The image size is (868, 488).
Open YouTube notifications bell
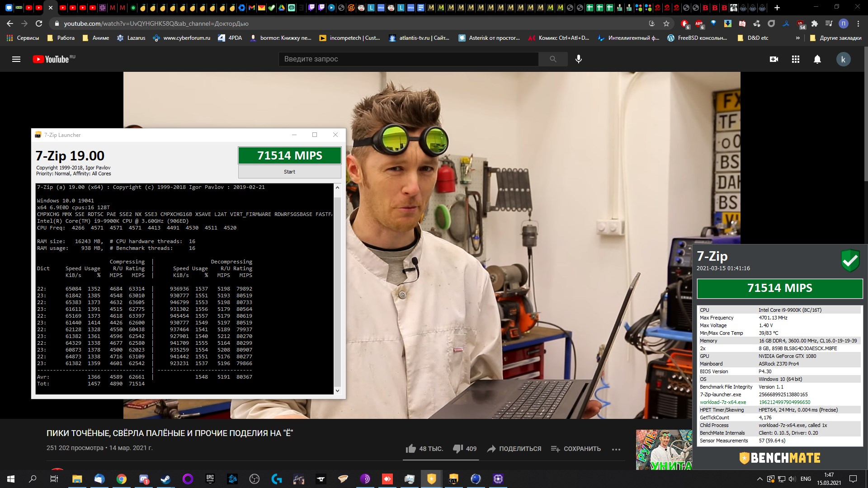point(817,59)
